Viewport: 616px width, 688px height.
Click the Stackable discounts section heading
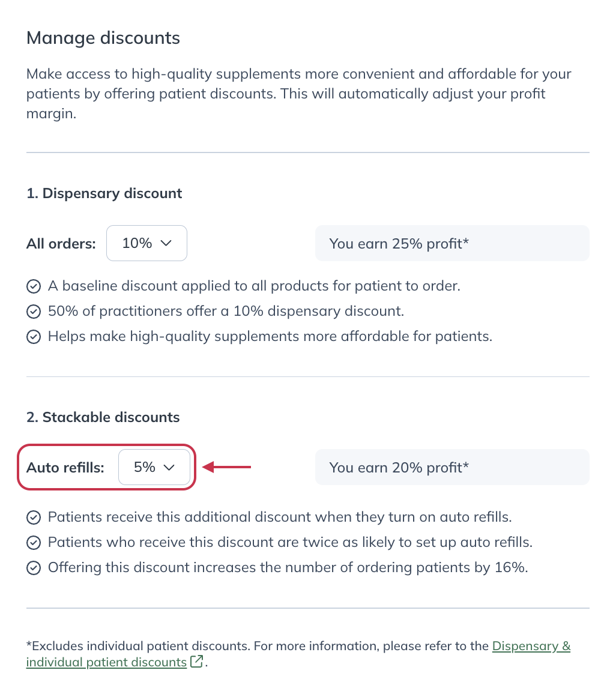pyautogui.click(x=102, y=417)
